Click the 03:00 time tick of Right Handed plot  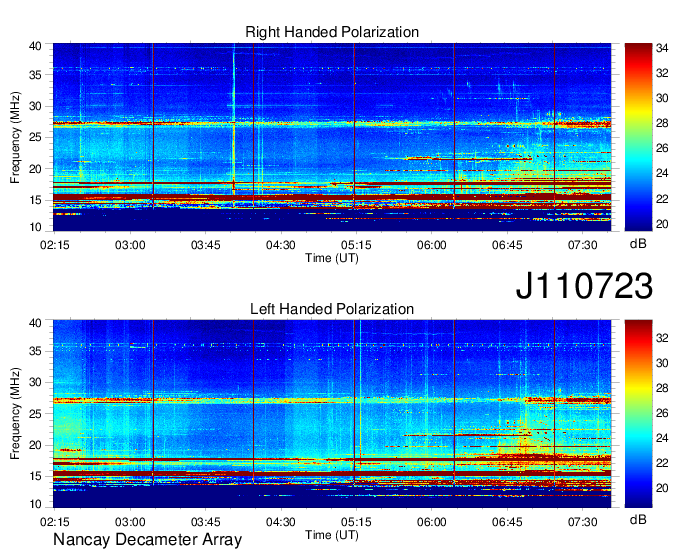[130, 245]
